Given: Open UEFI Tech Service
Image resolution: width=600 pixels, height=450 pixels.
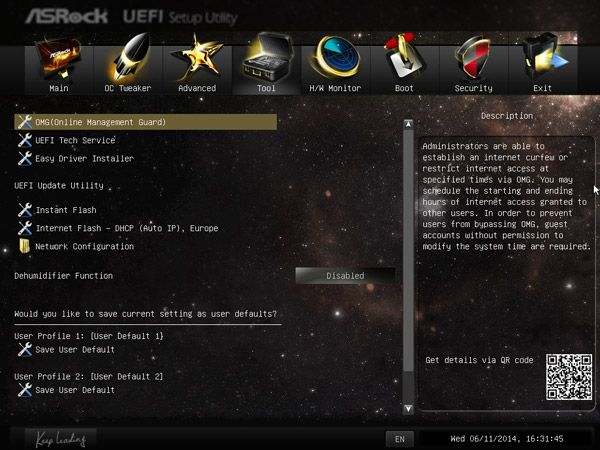Looking at the screenshot, I should [75, 140].
